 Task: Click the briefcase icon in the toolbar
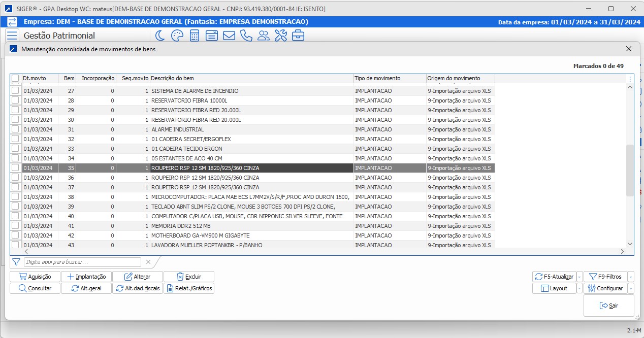pos(298,36)
